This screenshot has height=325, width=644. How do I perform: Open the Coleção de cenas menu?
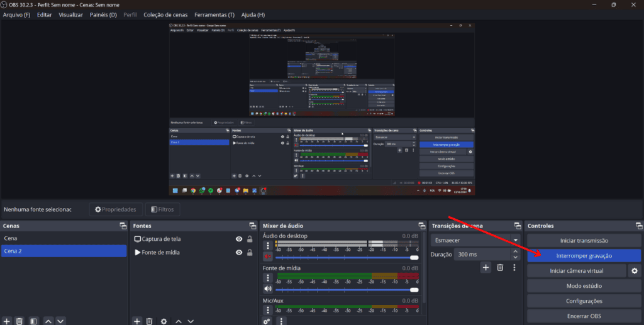tap(165, 15)
